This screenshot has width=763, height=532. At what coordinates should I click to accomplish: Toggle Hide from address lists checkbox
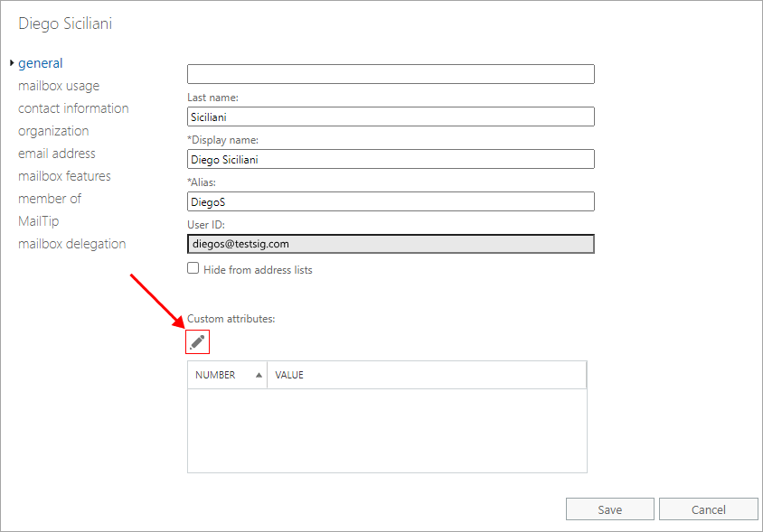193,268
